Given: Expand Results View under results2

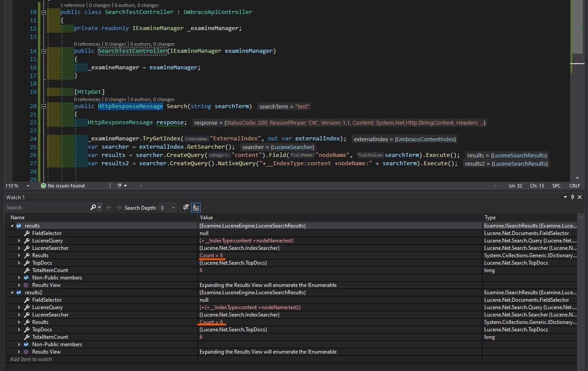Looking at the screenshot, I should pos(19,352).
